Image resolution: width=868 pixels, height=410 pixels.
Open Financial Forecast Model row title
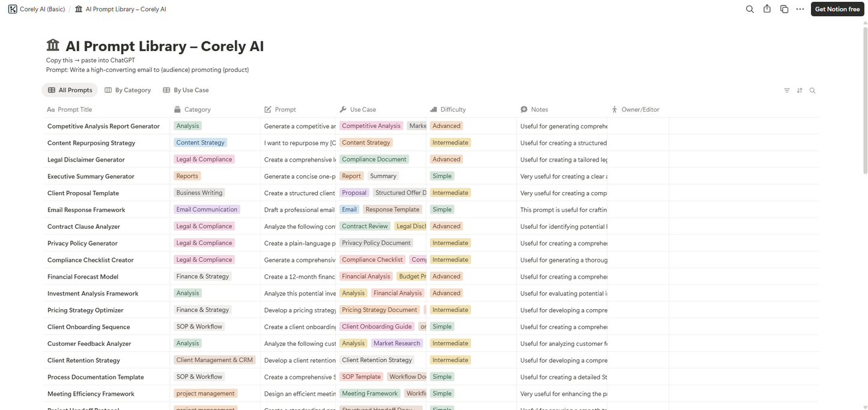click(83, 277)
